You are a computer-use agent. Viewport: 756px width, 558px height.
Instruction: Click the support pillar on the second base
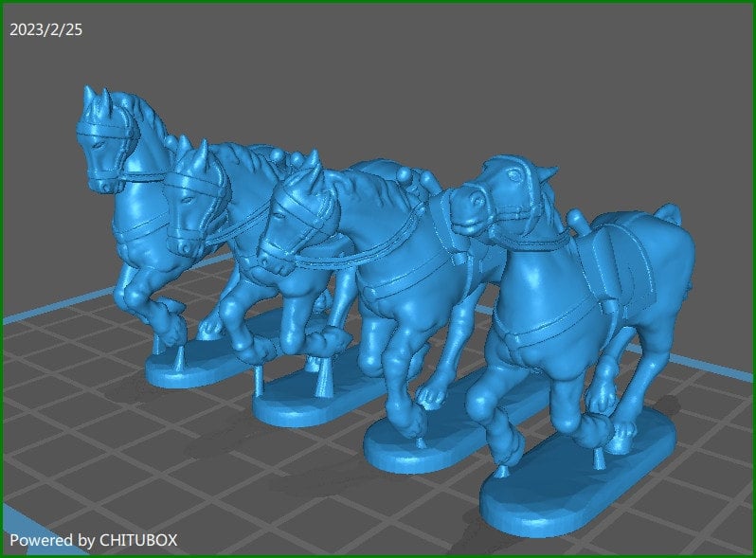tap(258, 386)
